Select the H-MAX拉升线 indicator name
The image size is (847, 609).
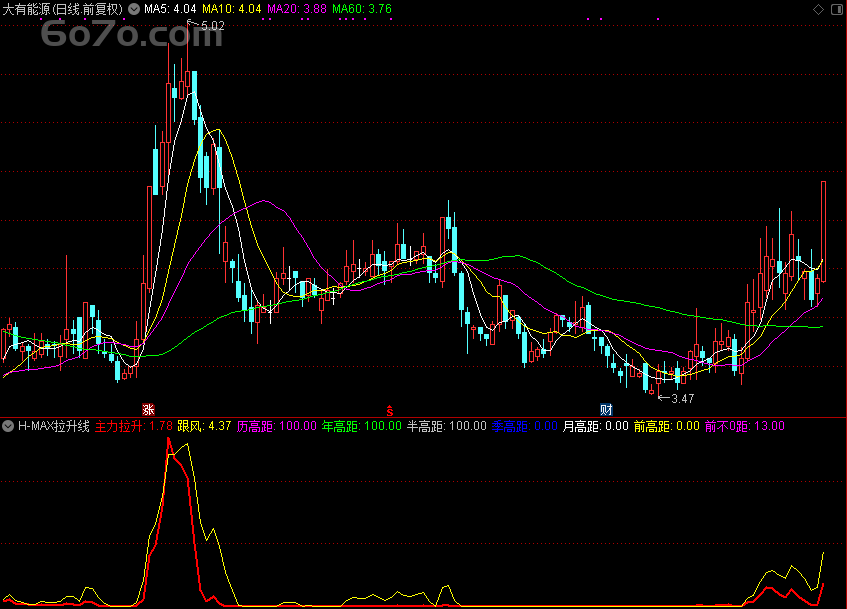click(53, 426)
